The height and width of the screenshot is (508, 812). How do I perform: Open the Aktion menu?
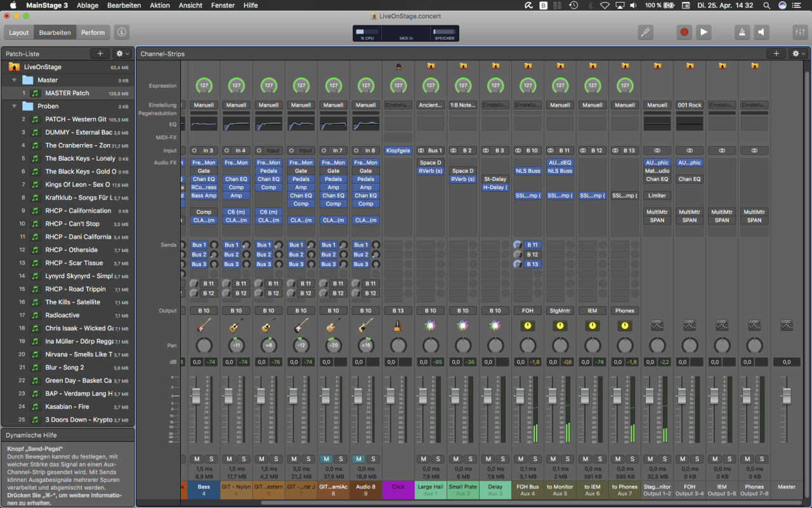tap(160, 5)
